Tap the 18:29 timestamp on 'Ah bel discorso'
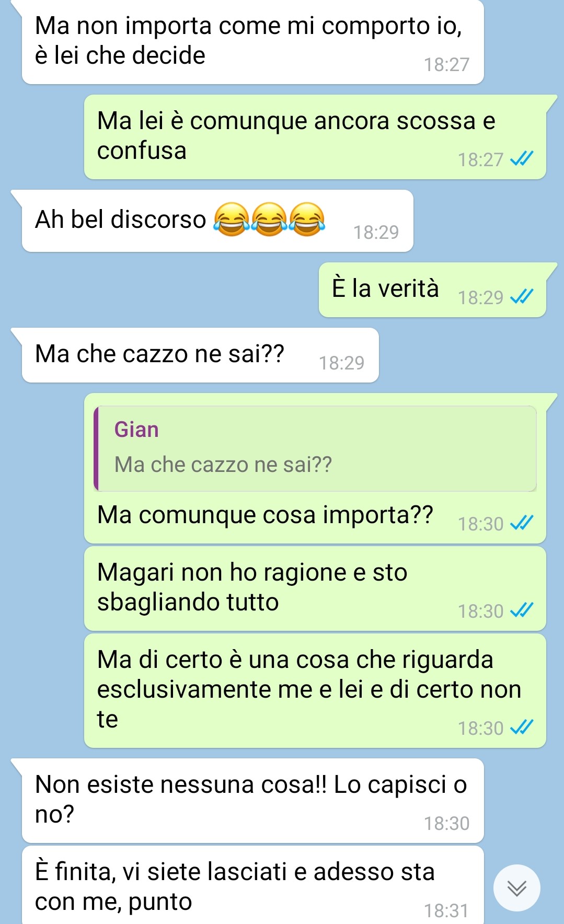Image resolution: width=564 pixels, height=924 pixels. [376, 232]
